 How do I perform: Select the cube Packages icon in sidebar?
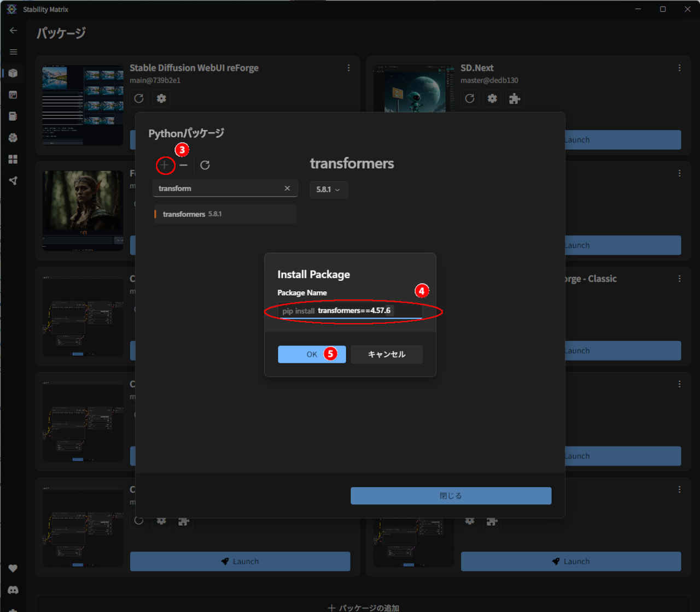[x=13, y=73]
